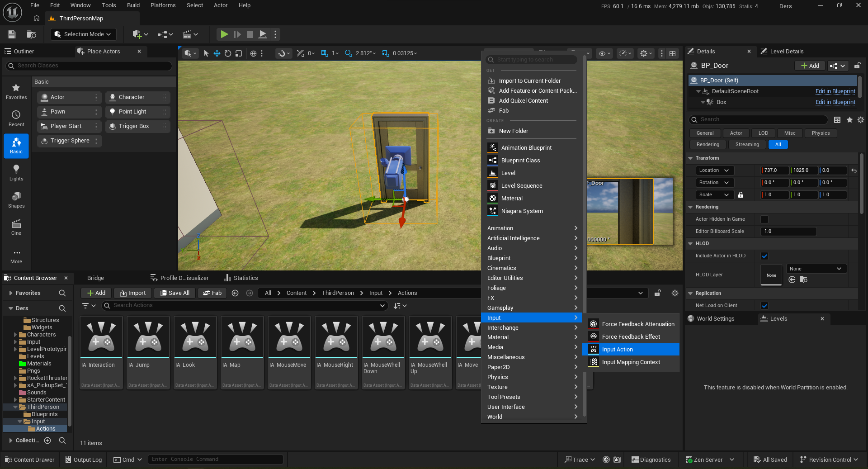Choose Input Mapping Context from submenu
Viewport: 868px width, 469px height.
coord(631,362)
